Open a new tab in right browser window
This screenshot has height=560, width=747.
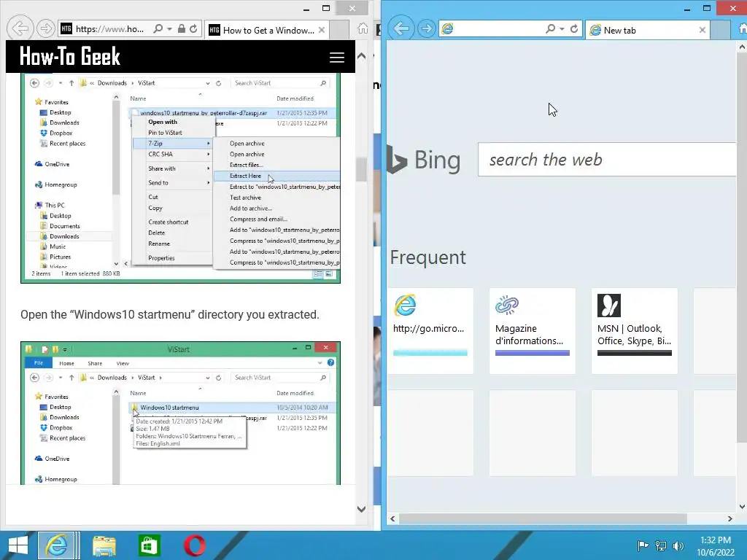(x=720, y=30)
